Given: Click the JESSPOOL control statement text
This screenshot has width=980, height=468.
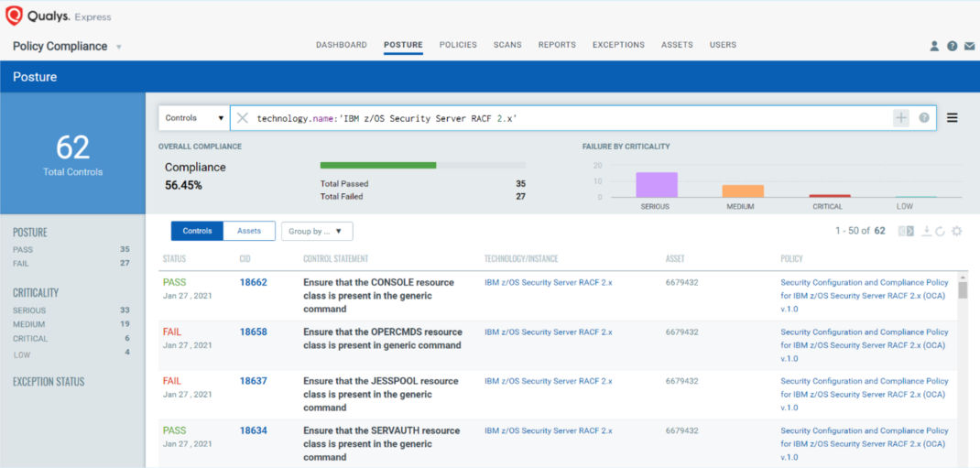Looking at the screenshot, I should click(381, 394).
